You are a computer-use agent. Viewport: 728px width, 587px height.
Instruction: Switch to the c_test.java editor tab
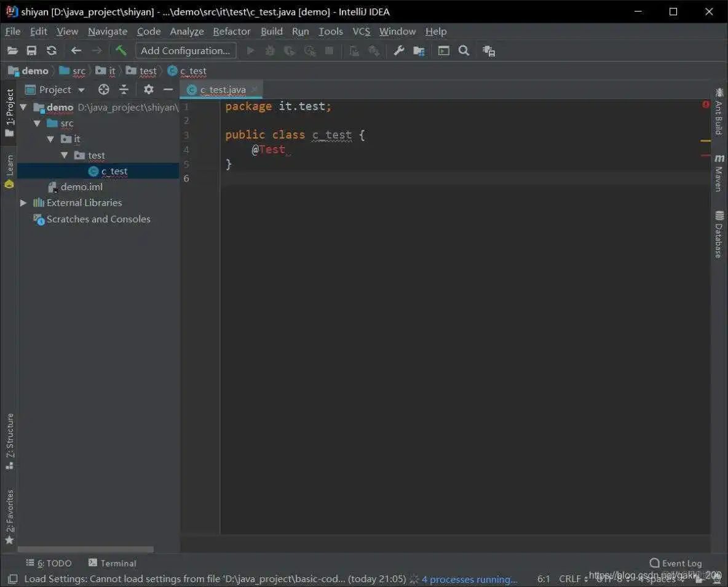(223, 89)
